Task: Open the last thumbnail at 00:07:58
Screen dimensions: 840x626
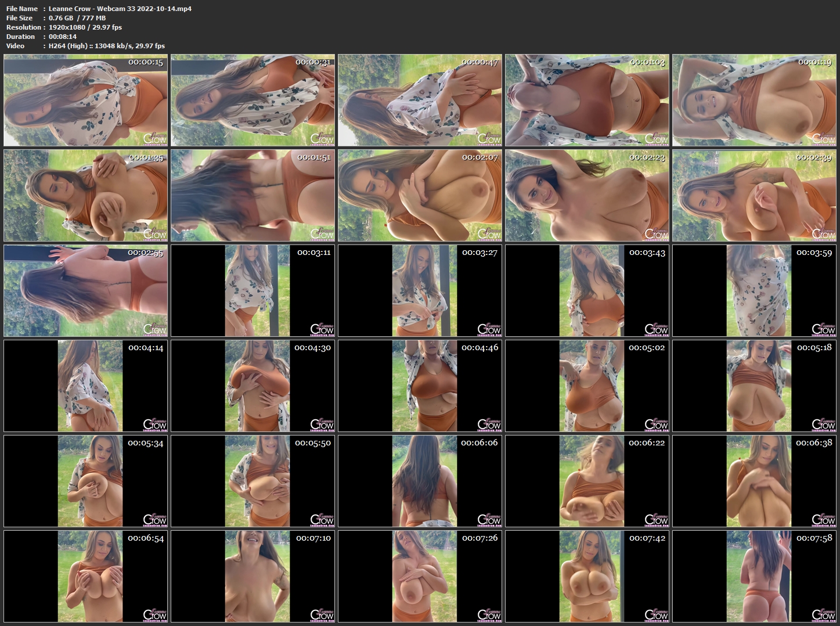Action: (x=754, y=577)
